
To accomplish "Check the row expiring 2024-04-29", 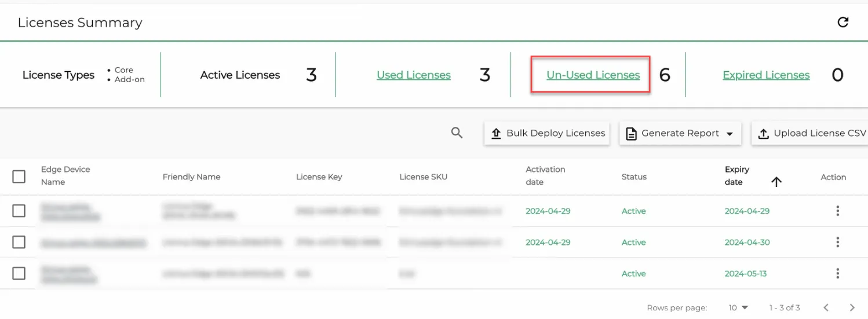I will 19,211.
